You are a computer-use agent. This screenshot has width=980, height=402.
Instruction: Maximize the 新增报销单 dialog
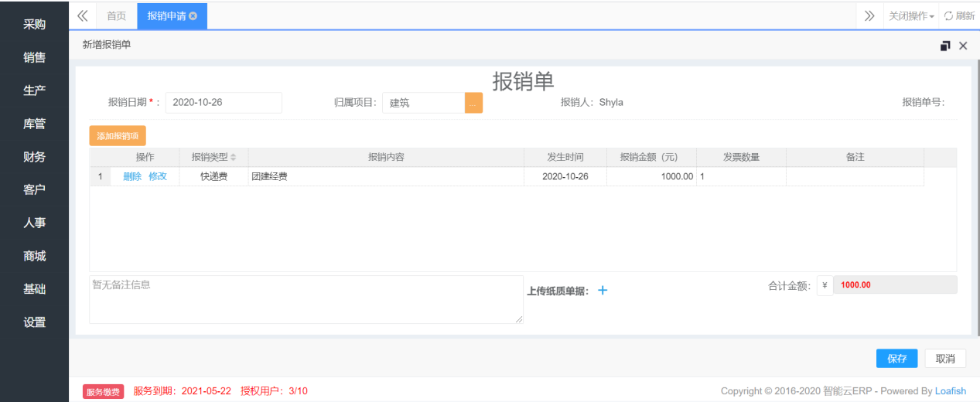[x=945, y=46]
